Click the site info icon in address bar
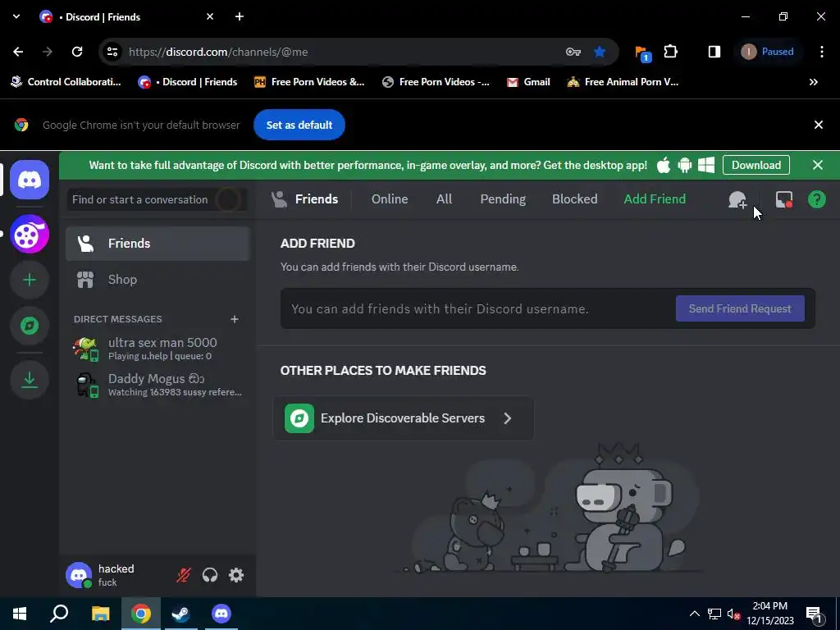 coord(112,52)
